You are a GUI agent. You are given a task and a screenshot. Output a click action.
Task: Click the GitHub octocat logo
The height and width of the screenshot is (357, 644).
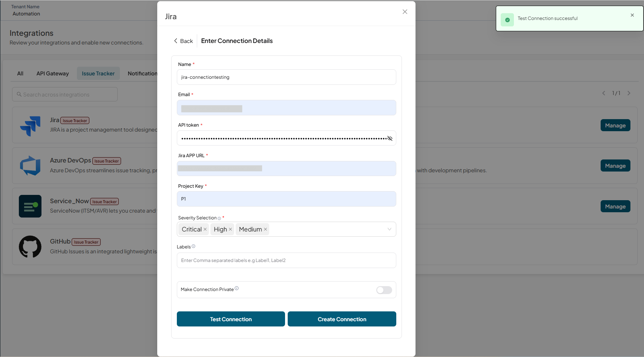pos(30,247)
